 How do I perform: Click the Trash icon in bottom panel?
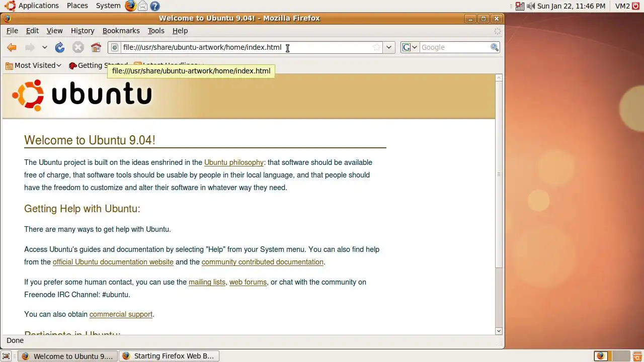point(637,356)
